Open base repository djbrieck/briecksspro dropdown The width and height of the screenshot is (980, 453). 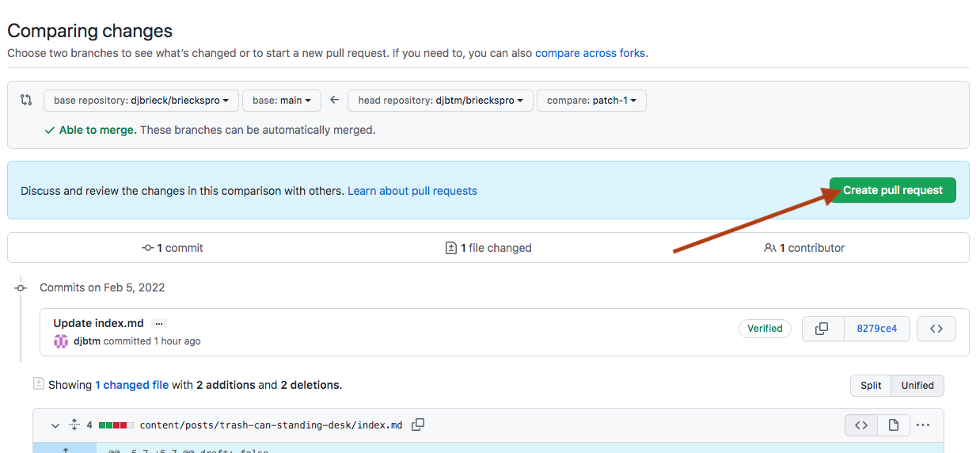(x=141, y=101)
